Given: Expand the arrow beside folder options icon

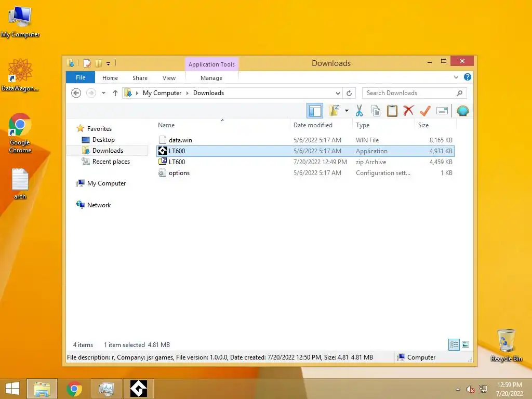Looking at the screenshot, I should pyautogui.click(x=347, y=111).
